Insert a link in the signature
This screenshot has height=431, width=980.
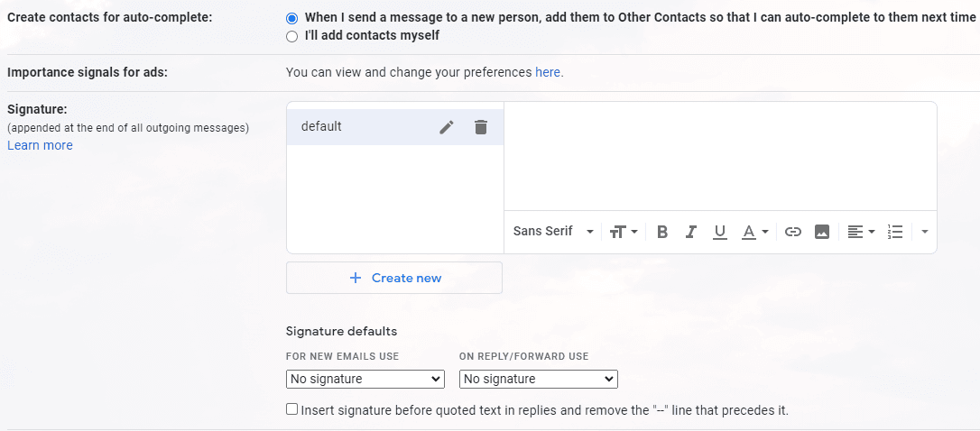(793, 232)
